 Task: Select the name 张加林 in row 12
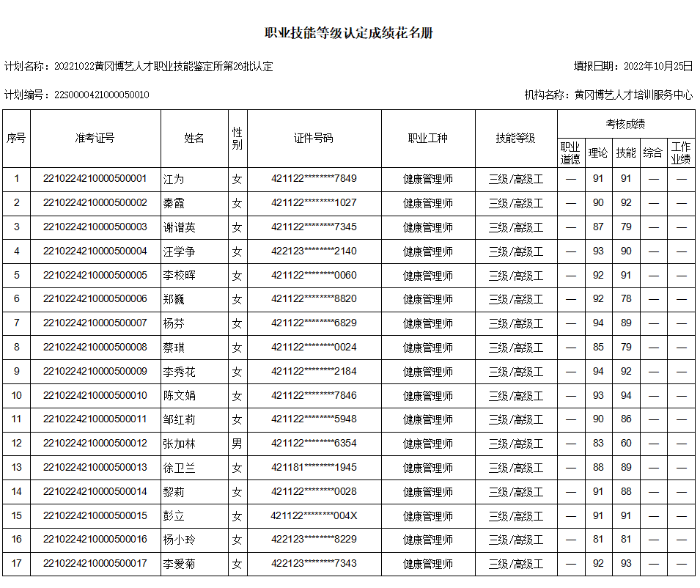[x=179, y=444]
